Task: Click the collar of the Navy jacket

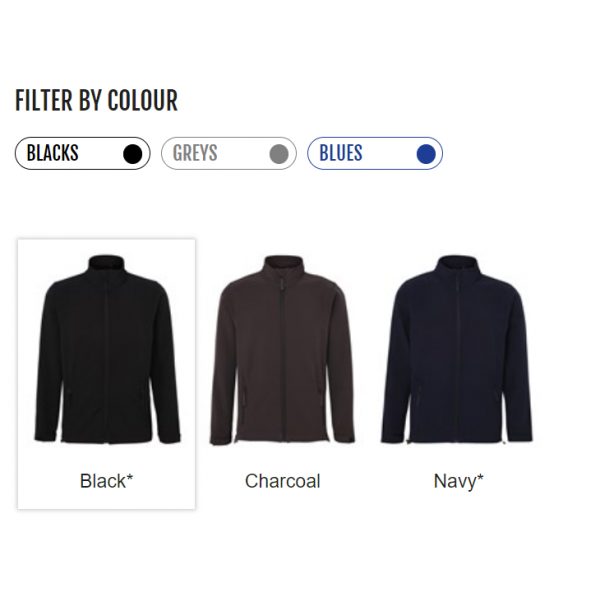Action: (458, 267)
